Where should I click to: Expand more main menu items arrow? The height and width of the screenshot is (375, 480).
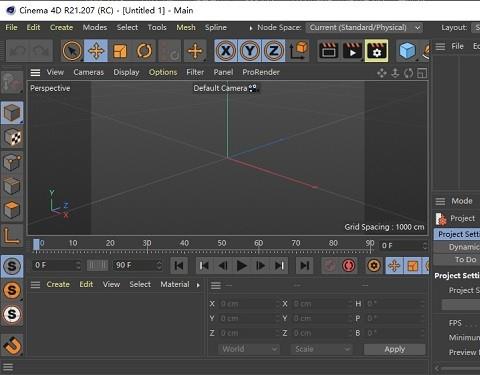pyautogui.click(x=251, y=28)
